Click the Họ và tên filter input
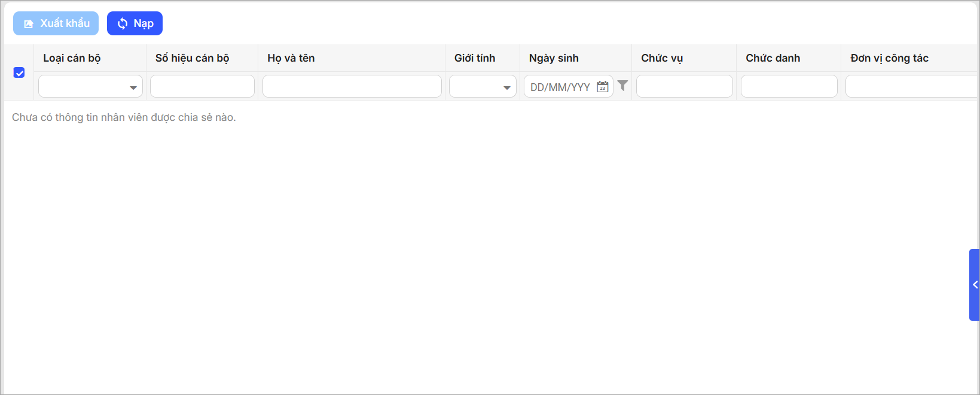The image size is (980, 395). (x=352, y=86)
